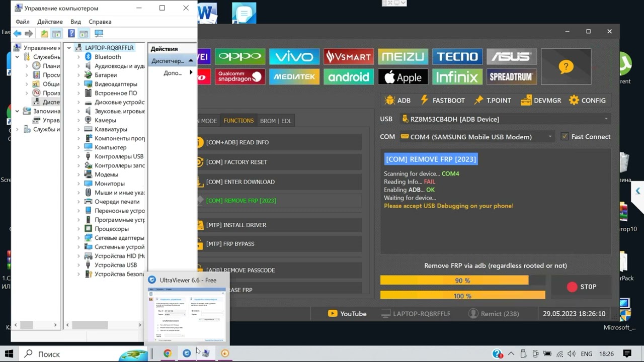644x362 pixels.
Task: Click the Forward arrow in Computer Management toolbar
Action: point(29,34)
